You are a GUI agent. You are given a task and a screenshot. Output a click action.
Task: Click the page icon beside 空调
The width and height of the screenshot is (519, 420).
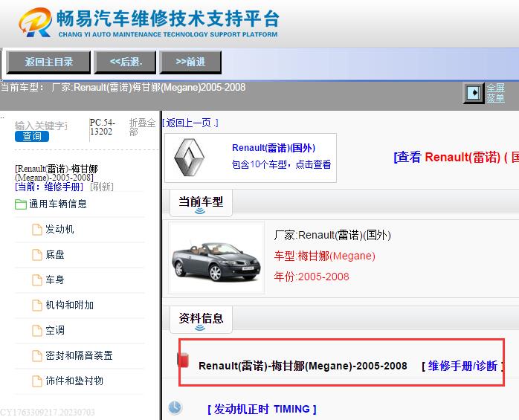coord(36,330)
